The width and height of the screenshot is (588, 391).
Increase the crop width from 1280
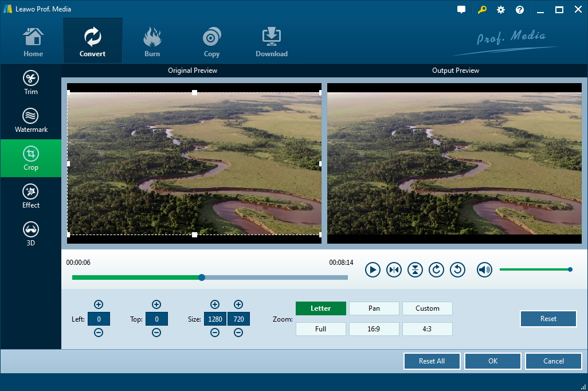click(215, 304)
